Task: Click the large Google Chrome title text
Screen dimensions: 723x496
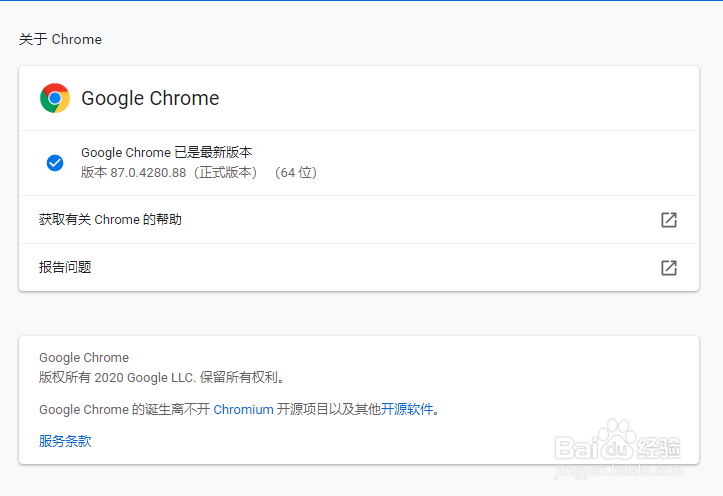Action: tap(150, 98)
